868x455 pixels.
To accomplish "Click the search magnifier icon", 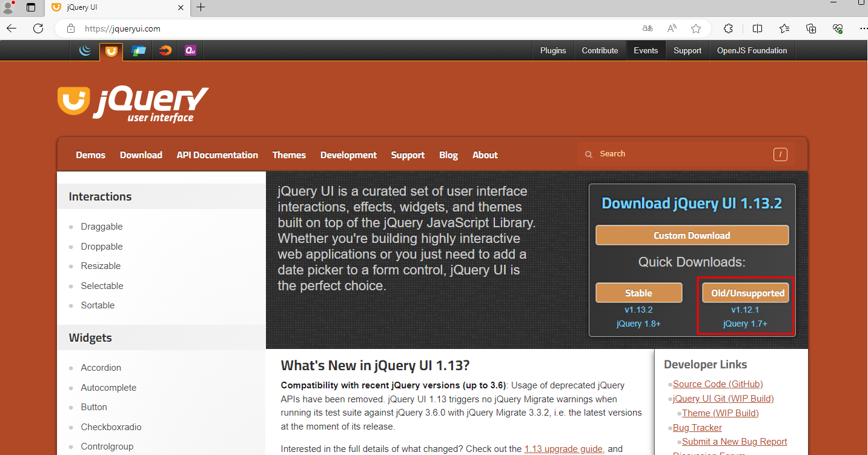I will (588, 154).
